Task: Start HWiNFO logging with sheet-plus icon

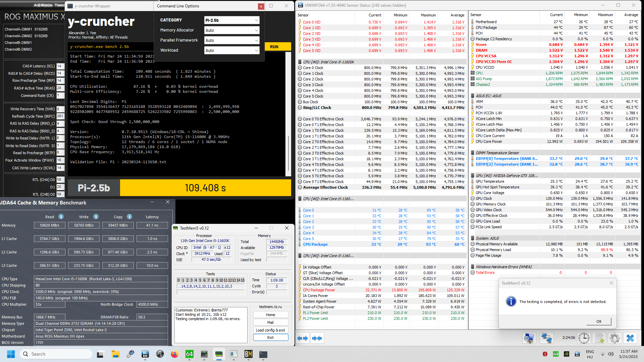Action: 599,338
